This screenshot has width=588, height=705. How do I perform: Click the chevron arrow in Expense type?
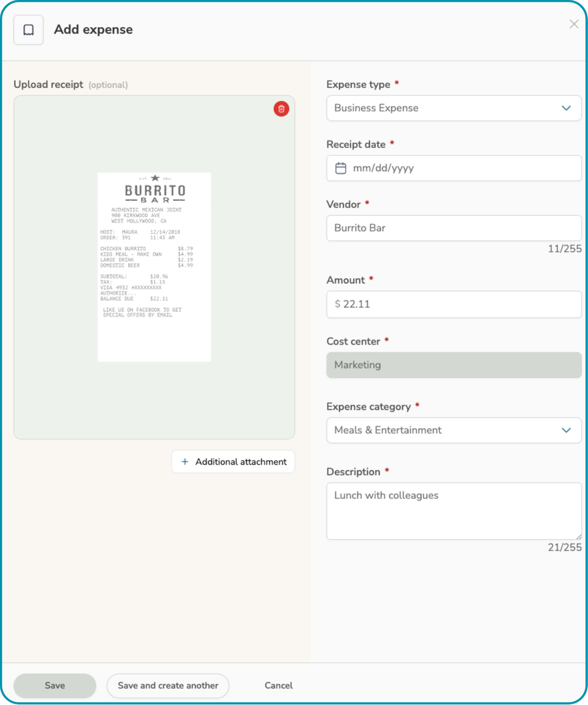[x=566, y=108]
